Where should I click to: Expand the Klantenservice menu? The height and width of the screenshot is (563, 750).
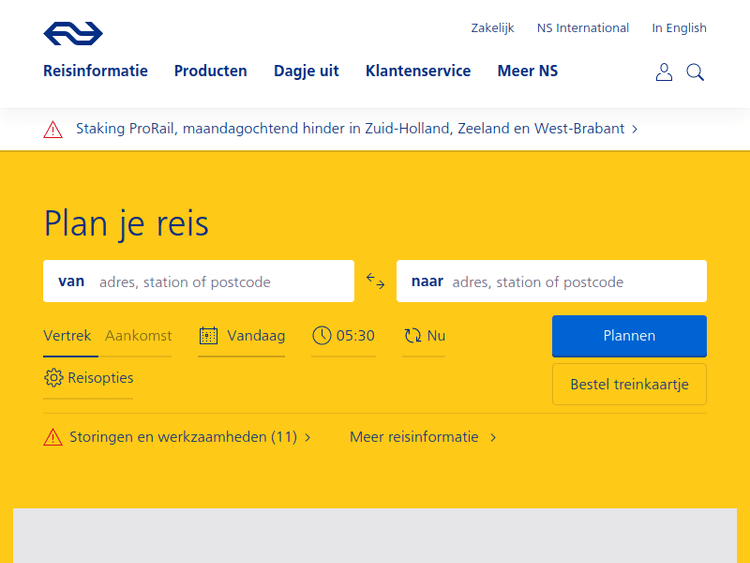coord(418,71)
